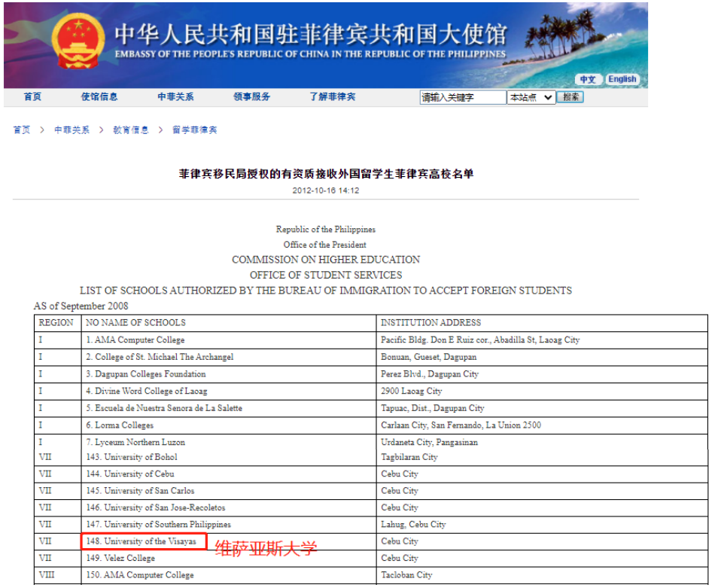This screenshot has height=588, width=718.
Task: Open the 了解菲律宾 navigation item
Action: 331,96
